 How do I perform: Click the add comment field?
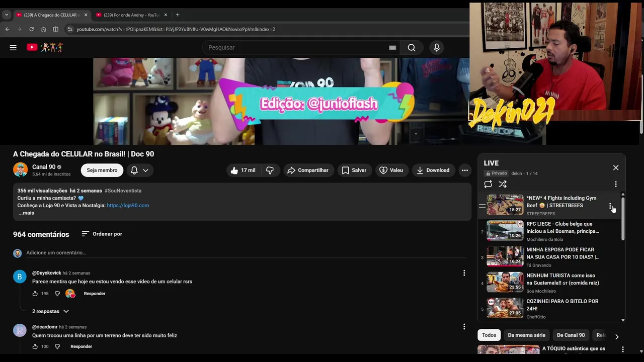[246, 253]
